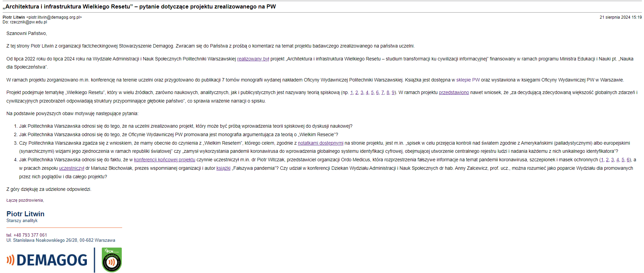644x273 pixels.
Task: Click the phone number +48 793 377 061
Action: (x=30, y=235)
